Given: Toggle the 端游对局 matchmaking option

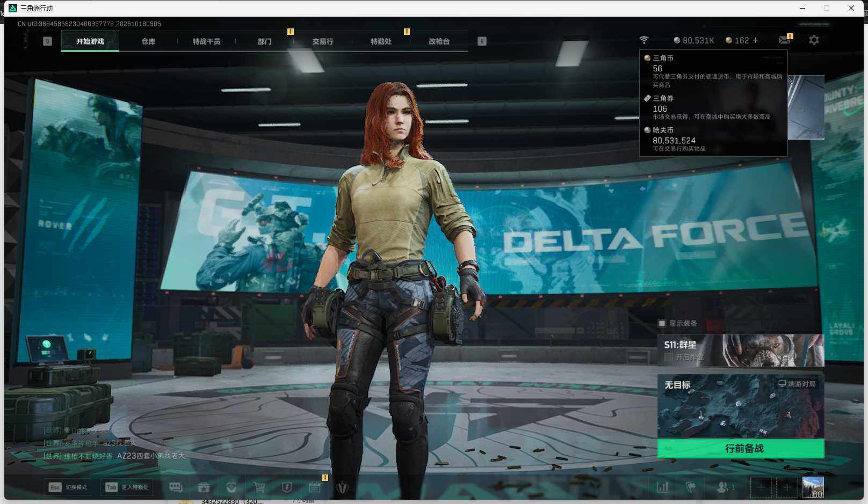Looking at the screenshot, I should coord(797,384).
